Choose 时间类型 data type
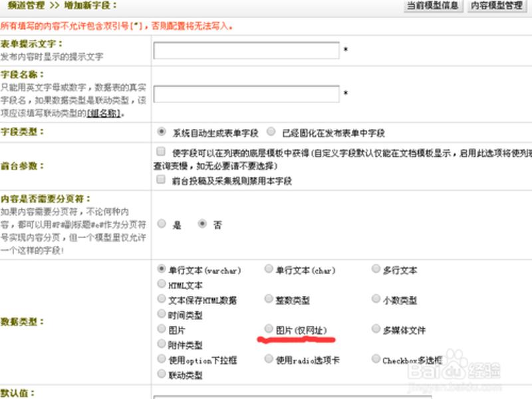The image size is (532, 399). click(x=162, y=313)
